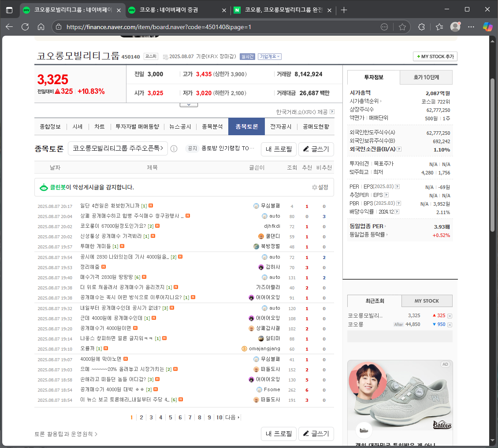This screenshot has height=448, width=498.
Task: Click help icon next to 배당수익률
Action: (x=397, y=212)
